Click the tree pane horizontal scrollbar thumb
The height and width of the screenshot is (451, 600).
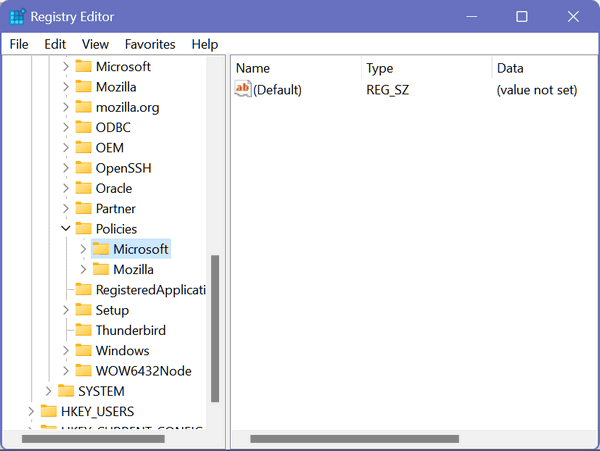[93, 439]
